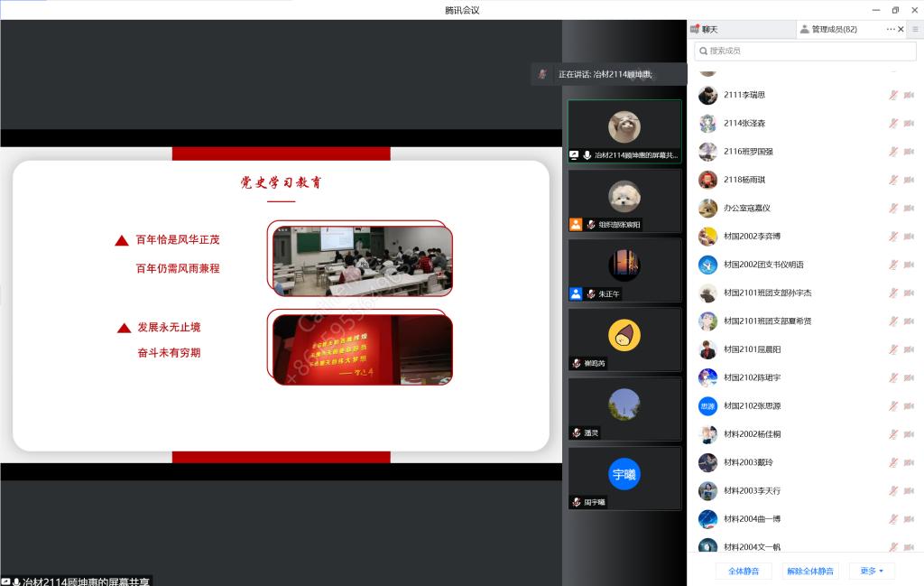Open the hamburger menu in the side panel header
This screenshot has height=586, width=924.
[x=915, y=30]
